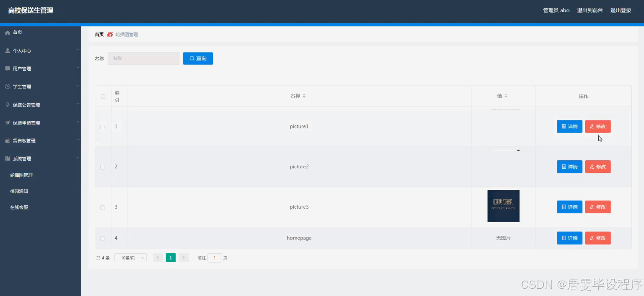Go to the next page arrow
644x296 pixels.
184,258
